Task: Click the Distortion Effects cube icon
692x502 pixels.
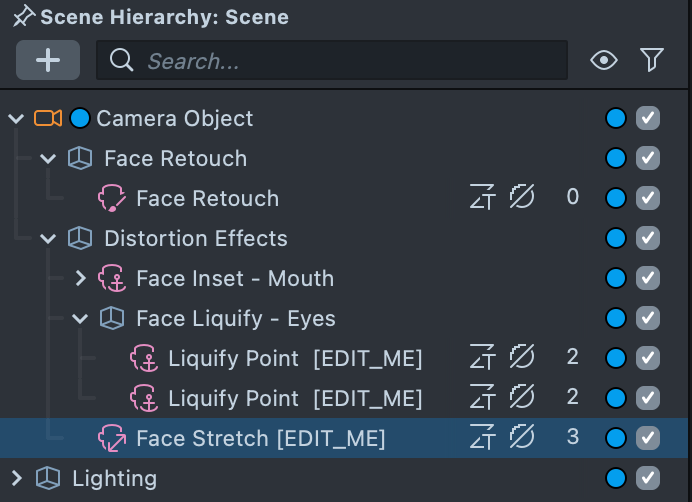Action: tap(79, 238)
